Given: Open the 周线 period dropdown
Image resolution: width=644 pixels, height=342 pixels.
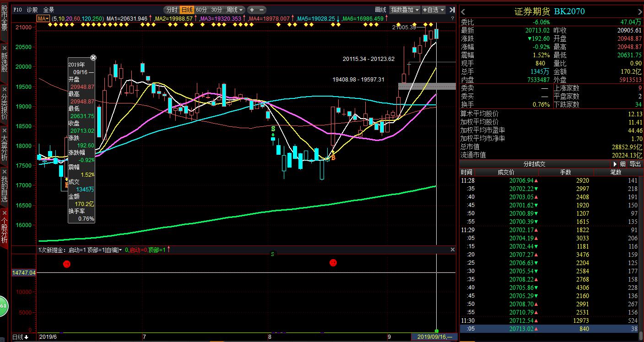Looking at the screenshot, I should click(235, 10).
